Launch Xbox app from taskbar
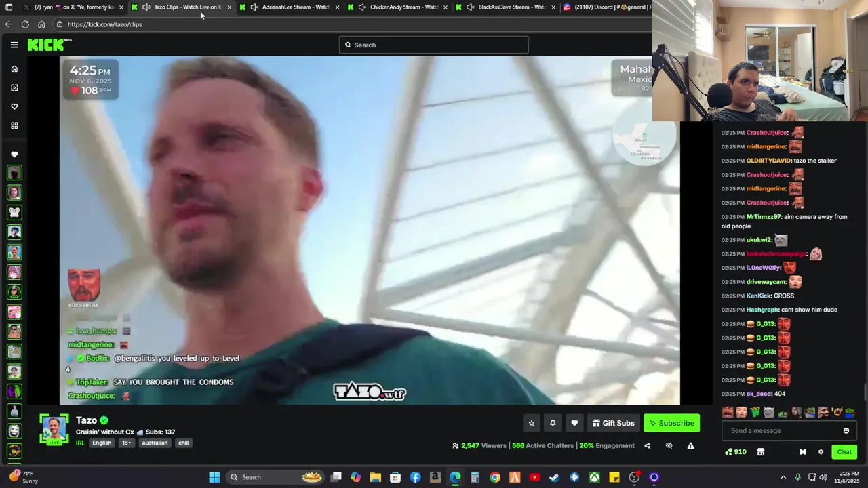The height and width of the screenshot is (488, 868). click(594, 477)
